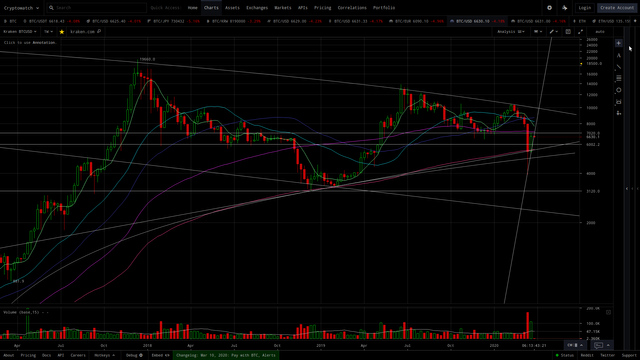Select the BTC/KRW ticker item
The image size is (640, 360).
234,21
